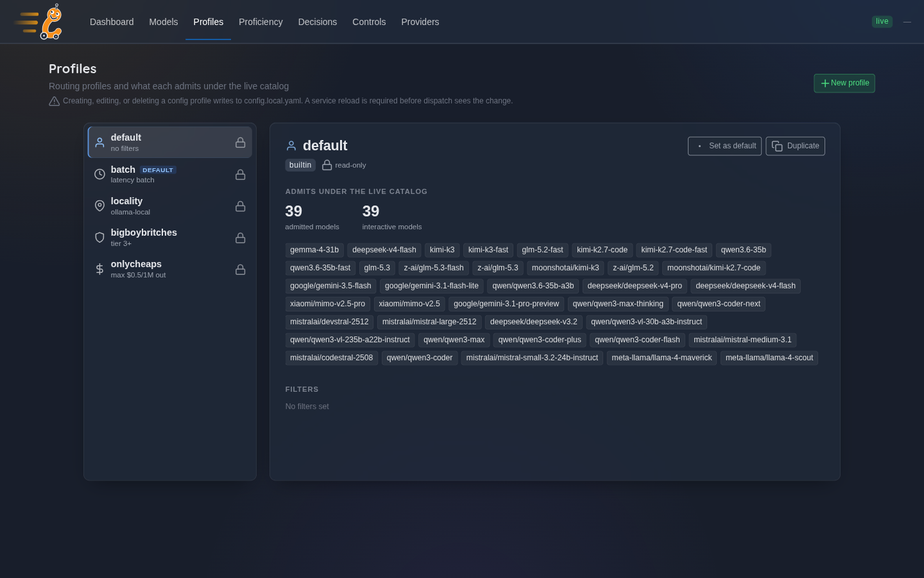Select the batch profile name
Screen dimensions: 924x578
(123, 170)
